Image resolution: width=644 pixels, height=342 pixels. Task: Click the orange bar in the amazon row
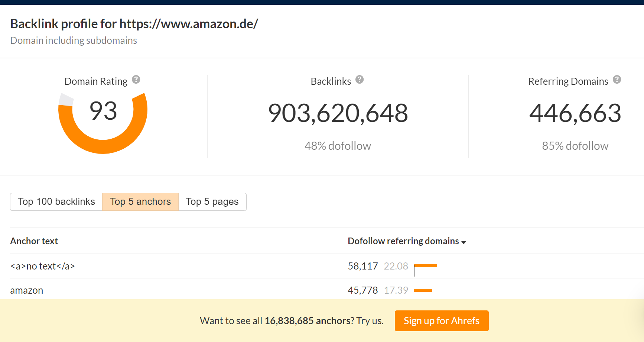click(423, 290)
